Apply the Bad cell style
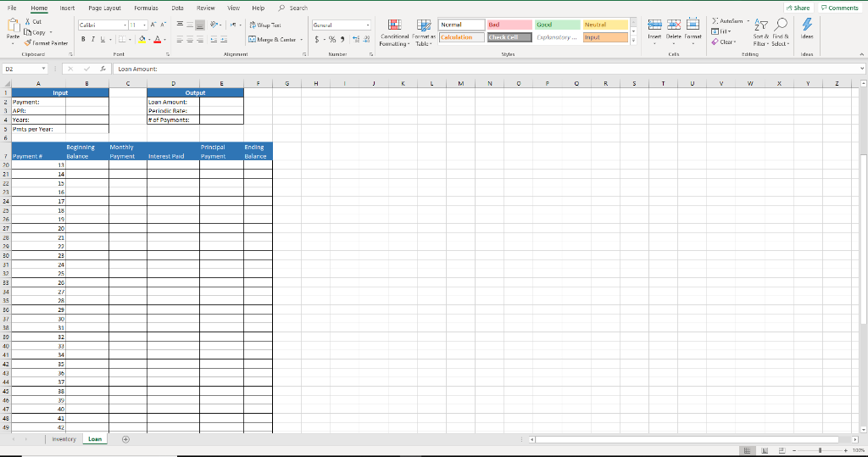This screenshot has height=457, width=868. click(509, 25)
